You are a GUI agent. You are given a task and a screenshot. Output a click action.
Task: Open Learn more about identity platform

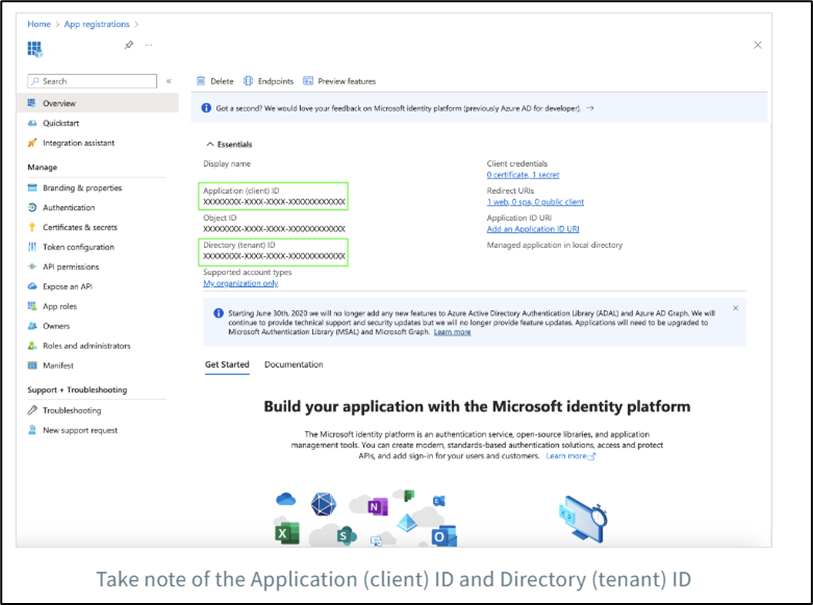click(570, 456)
